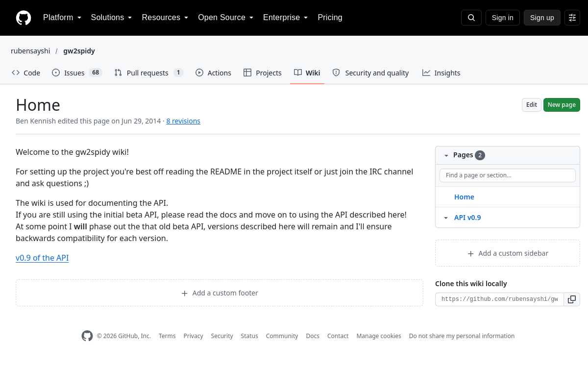This screenshot has height=392, width=588.
Task: Add a custom footer
Action: (220, 293)
